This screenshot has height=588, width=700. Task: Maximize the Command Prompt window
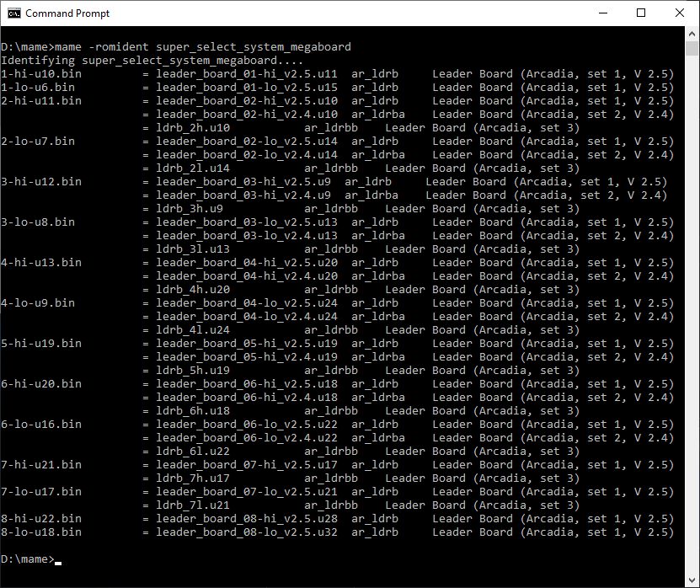[x=641, y=13]
